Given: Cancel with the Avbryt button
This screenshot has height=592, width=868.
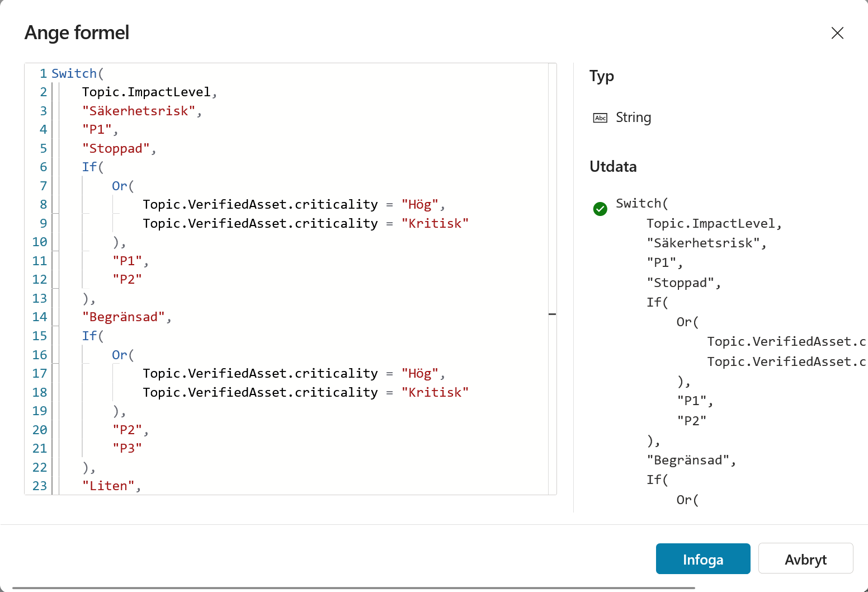Looking at the screenshot, I should 805,559.
